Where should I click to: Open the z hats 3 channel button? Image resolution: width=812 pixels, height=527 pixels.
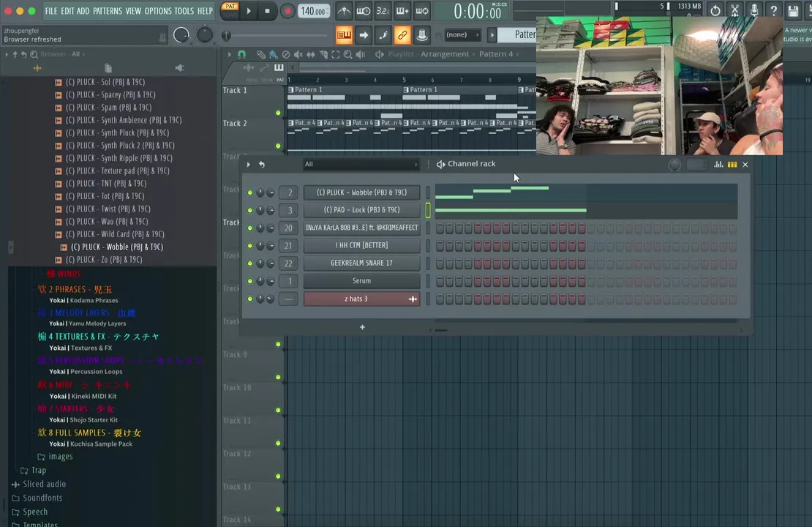[361, 299]
